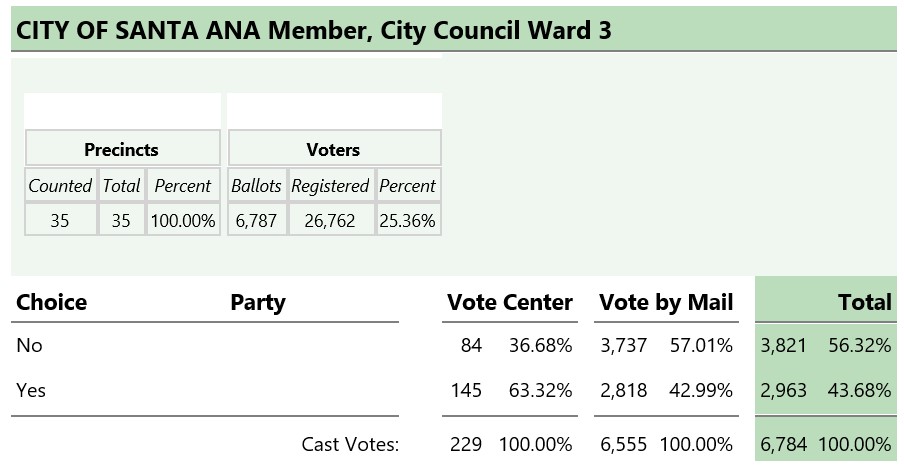This screenshot has width=905, height=471.
Task: Click the Party column header
Action: coord(258,302)
